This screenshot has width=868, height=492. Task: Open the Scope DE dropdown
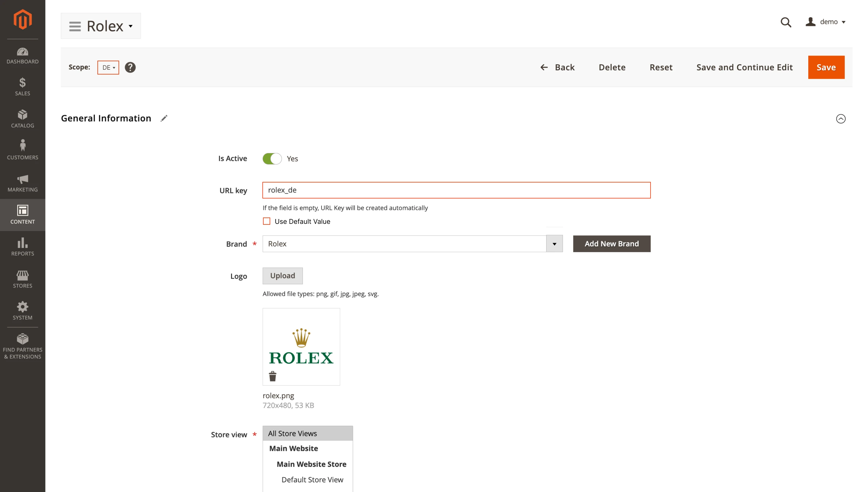click(x=108, y=67)
